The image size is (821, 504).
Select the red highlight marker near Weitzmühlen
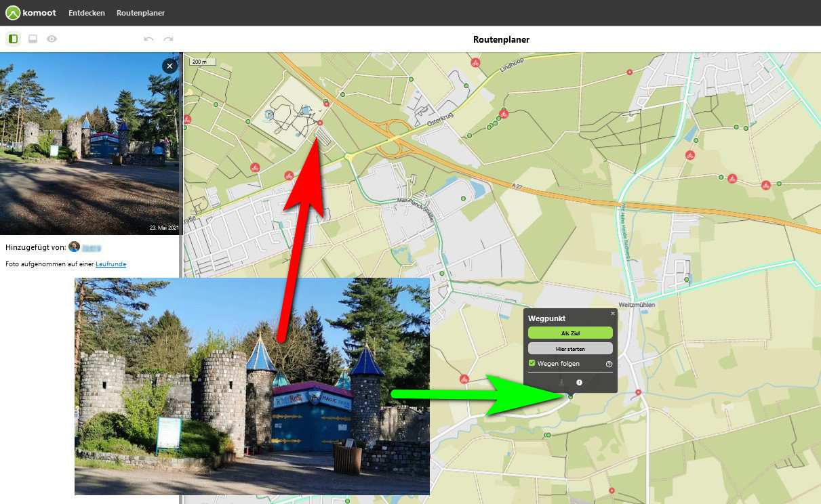[638, 392]
